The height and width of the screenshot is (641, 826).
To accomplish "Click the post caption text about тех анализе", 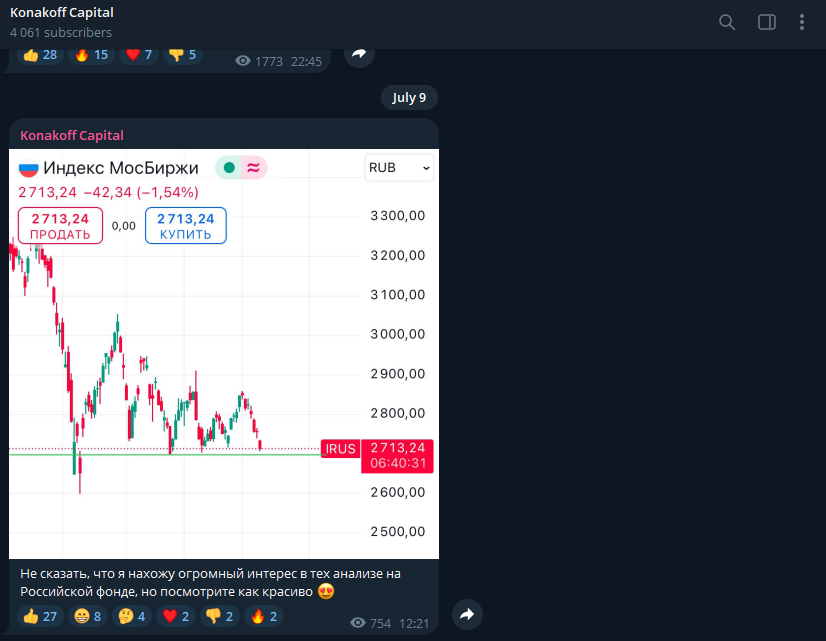I will tap(210, 583).
